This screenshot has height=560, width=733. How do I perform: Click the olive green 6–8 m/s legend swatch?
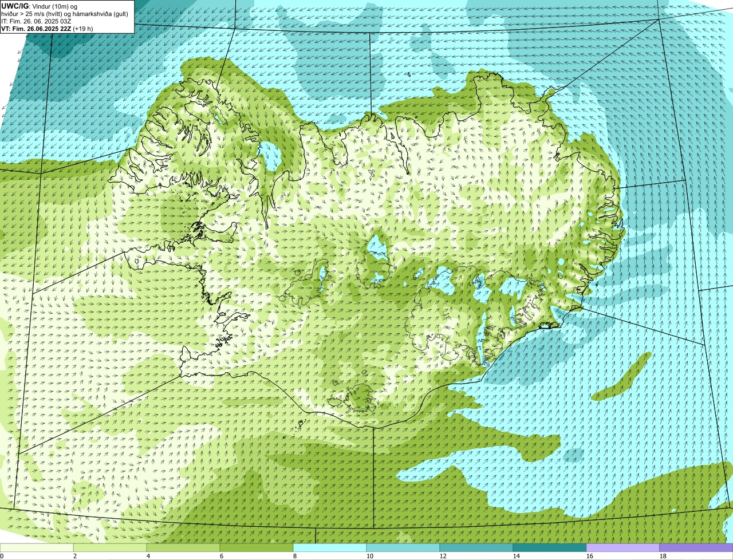257,547
